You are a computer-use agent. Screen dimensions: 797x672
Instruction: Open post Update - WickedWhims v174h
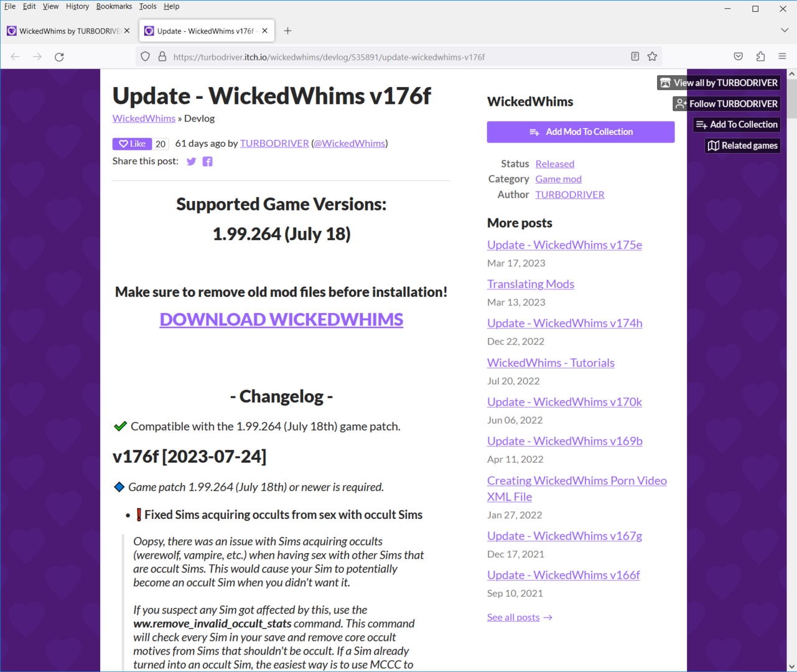(565, 324)
